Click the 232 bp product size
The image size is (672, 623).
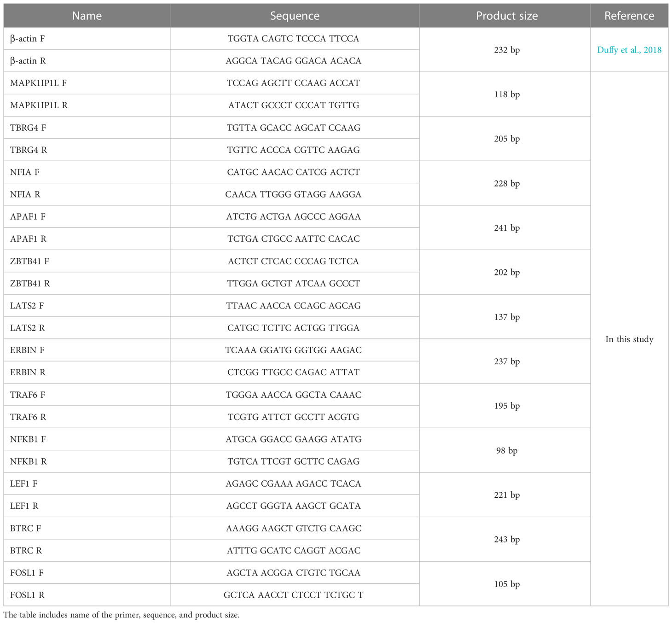coord(507,50)
